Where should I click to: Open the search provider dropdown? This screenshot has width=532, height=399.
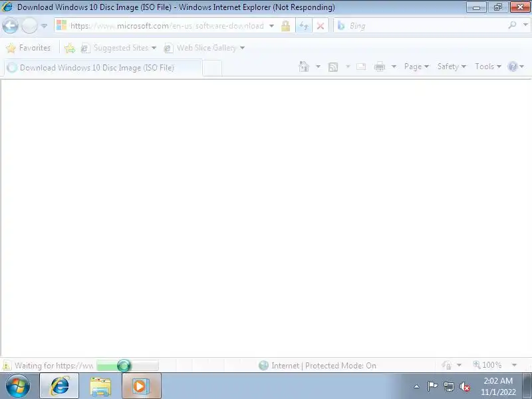[x=525, y=25]
